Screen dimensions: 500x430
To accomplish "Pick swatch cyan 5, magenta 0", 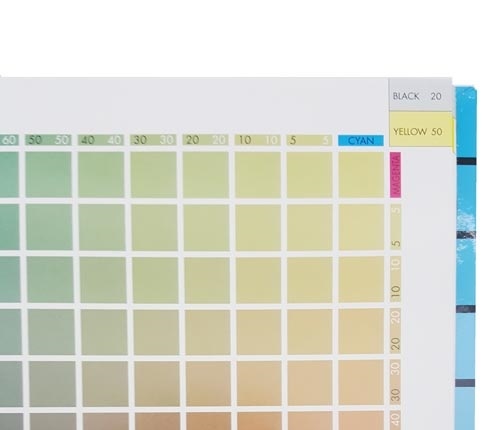I will pos(310,175).
